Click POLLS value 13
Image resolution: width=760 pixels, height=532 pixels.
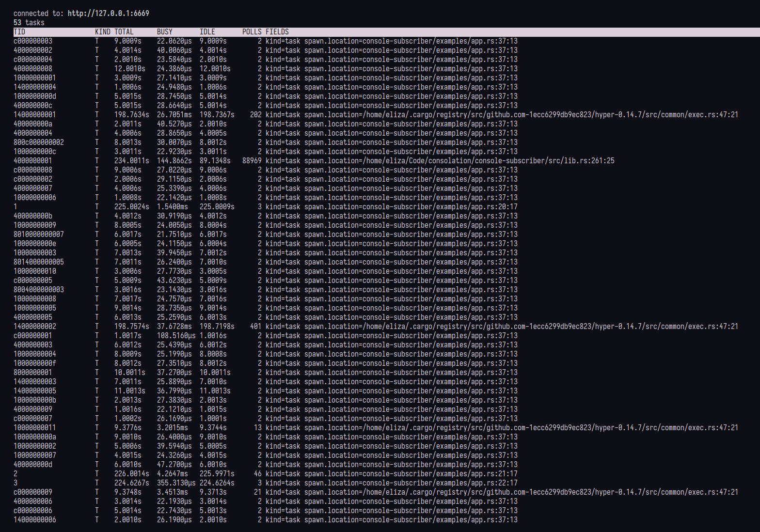258,428
